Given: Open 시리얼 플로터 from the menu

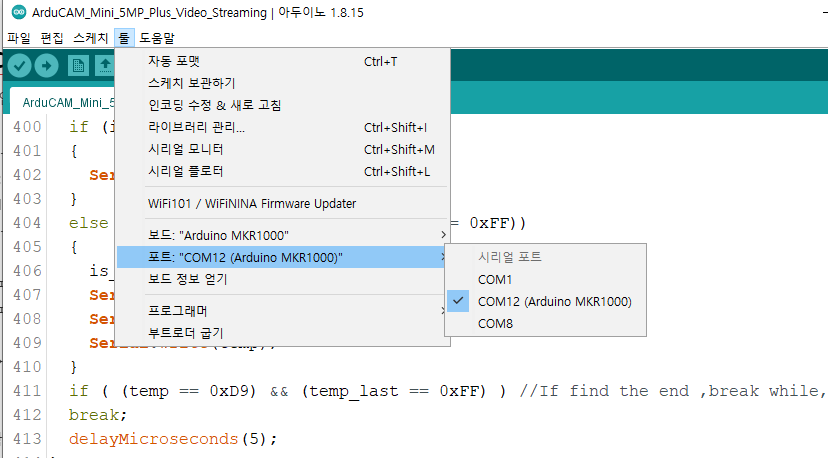Looking at the screenshot, I should coord(283,172).
